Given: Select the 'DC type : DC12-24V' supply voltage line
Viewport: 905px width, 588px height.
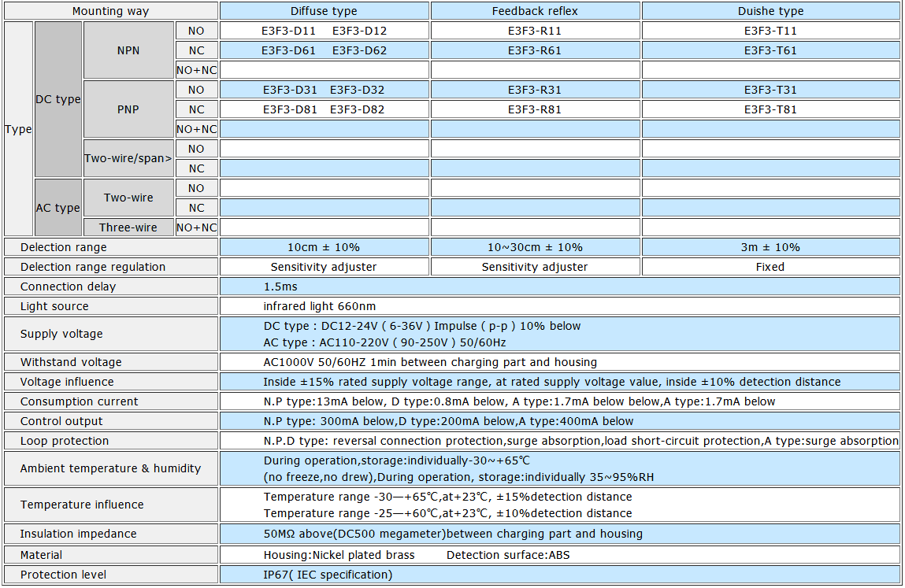Looking at the screenshot, I should click(422, 325).
